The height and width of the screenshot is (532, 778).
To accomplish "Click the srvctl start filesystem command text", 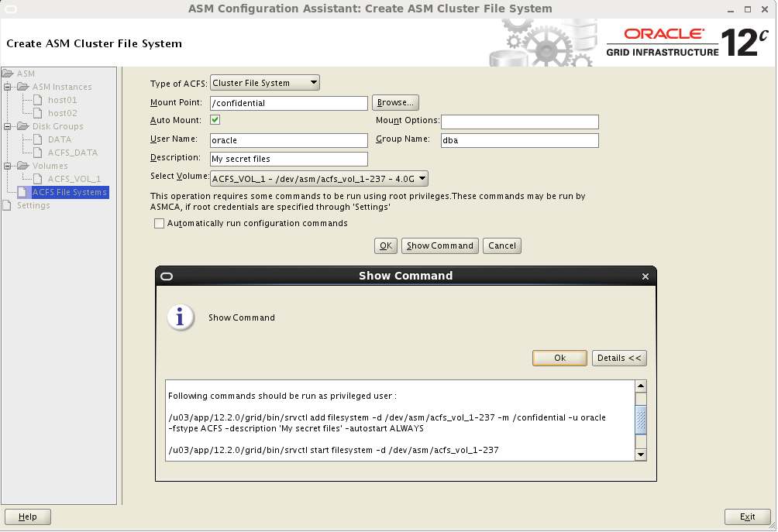I will (x=333, y=450).
